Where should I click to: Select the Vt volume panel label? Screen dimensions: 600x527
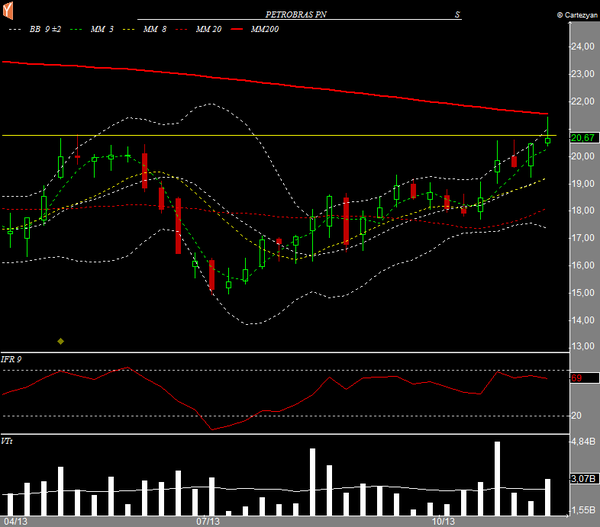pyautogui.click(x=7, y=441)
